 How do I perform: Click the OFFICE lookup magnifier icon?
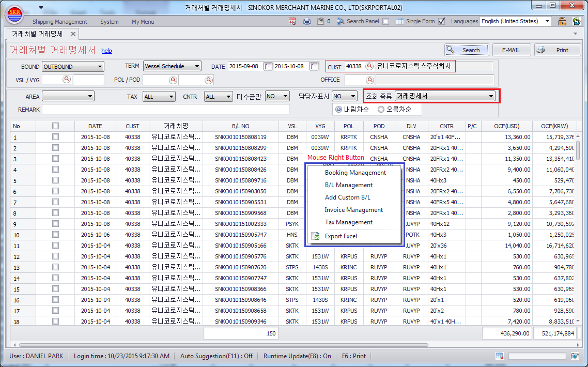369,80
